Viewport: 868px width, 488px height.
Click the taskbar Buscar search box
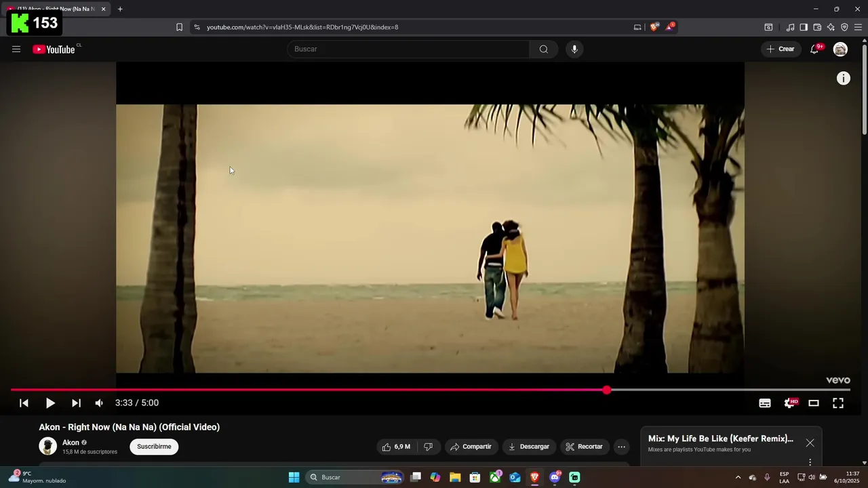click(355, 477)
